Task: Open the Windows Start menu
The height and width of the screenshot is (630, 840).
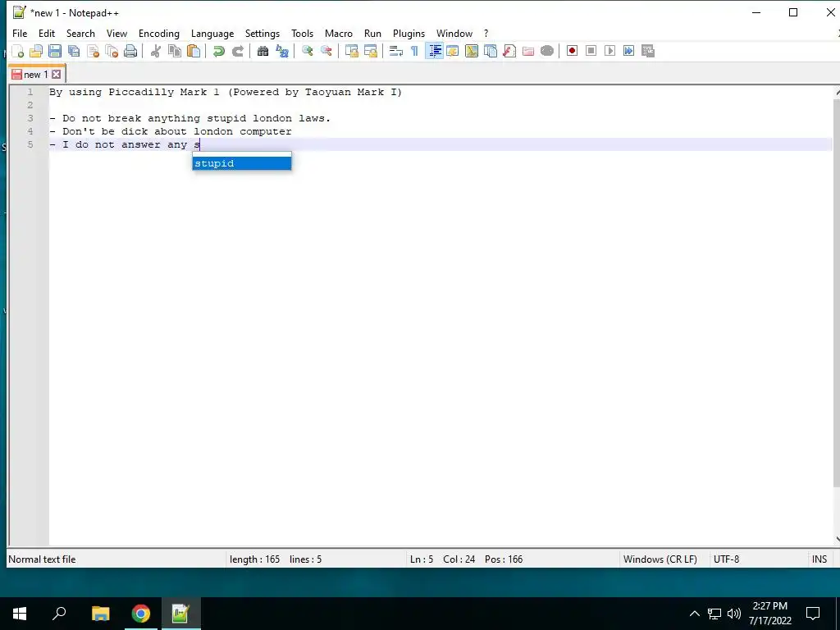Action: click(20, 614)
